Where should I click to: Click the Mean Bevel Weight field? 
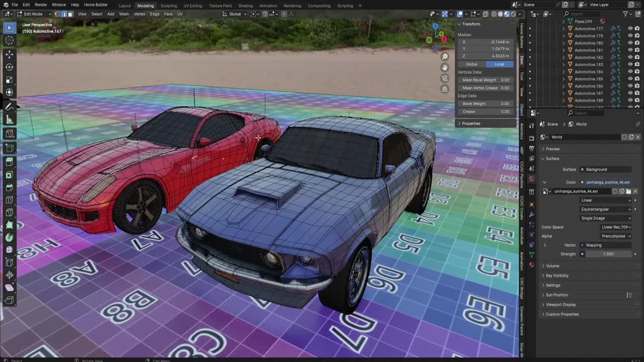click(486, 80)
